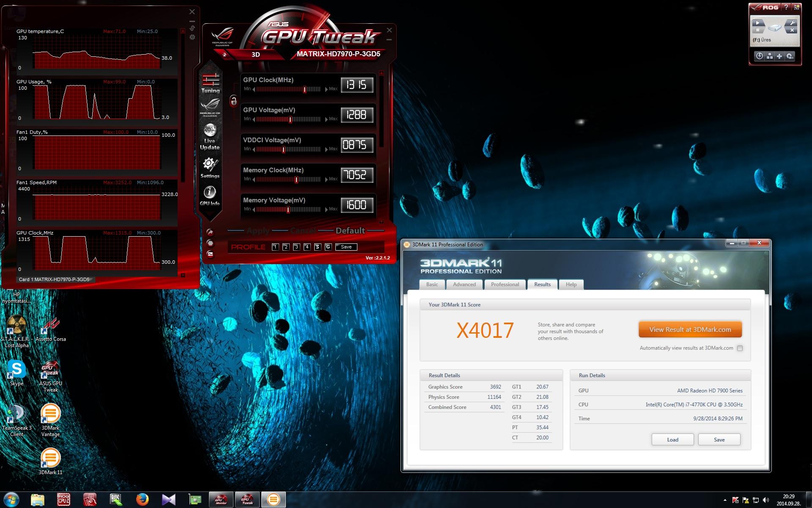Screen dimensions: 812x508
Task: Click the Memory Voltage value field showing 1600
Action: click(x=357, y=205)
